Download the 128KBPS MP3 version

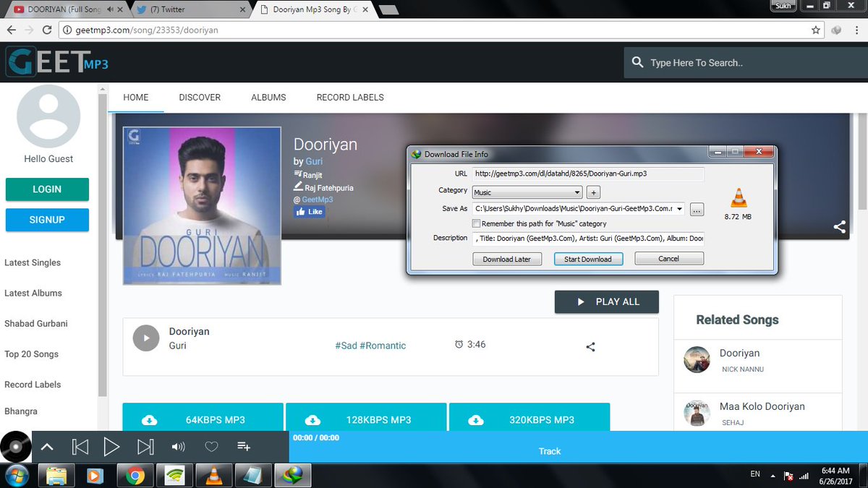[x=366, y=419]
